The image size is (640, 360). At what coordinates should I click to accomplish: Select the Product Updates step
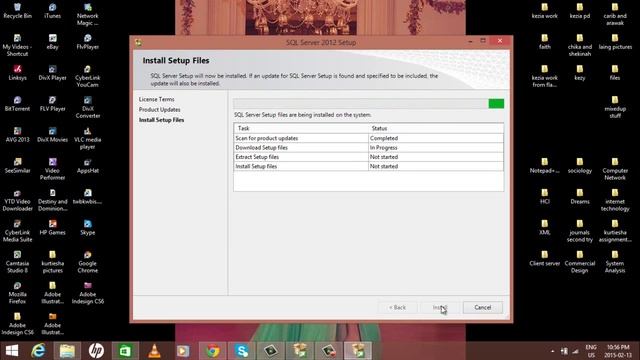[x=159, y=109]
